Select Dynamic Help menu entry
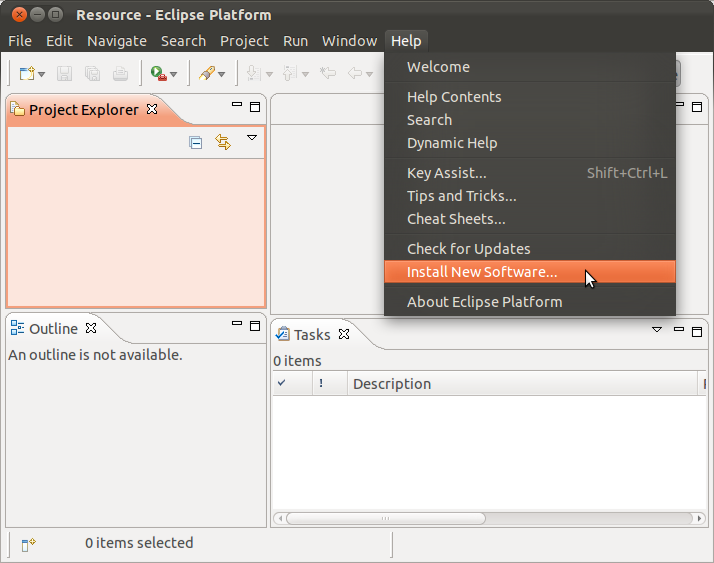The width and height of the screenshot is (714, 563). point(530,143)
